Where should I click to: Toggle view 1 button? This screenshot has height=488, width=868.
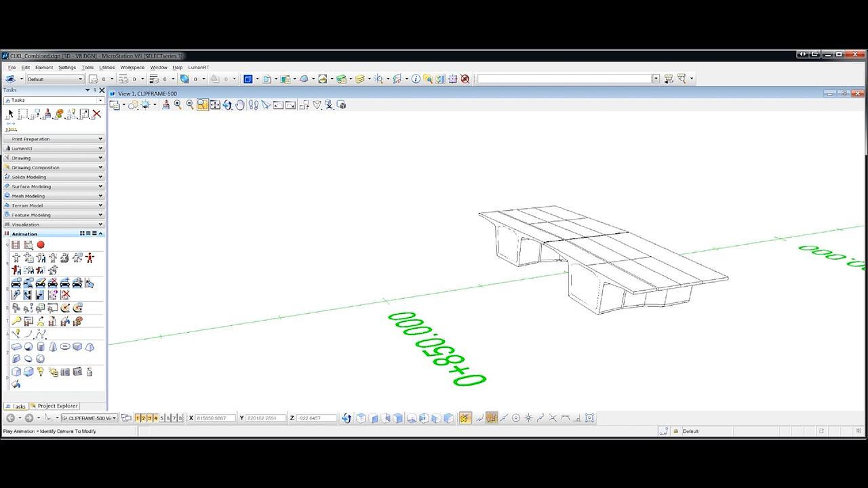(138, 418)
